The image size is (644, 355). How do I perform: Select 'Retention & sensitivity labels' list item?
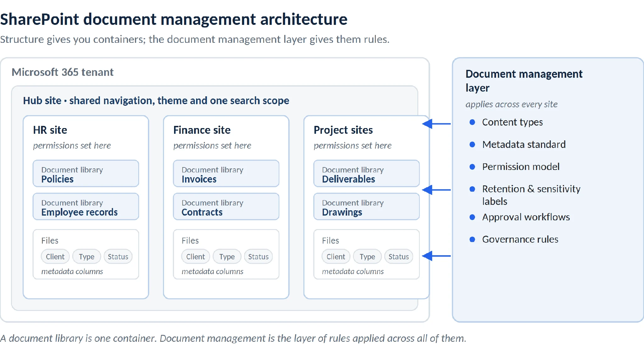pyautogui.click(x=531, y=195)
